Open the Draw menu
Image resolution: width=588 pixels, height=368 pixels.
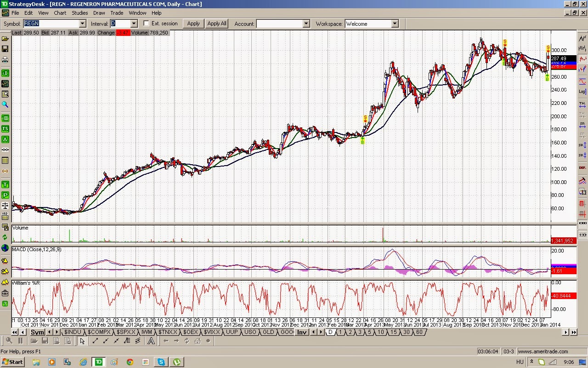(x=99, y=13)
